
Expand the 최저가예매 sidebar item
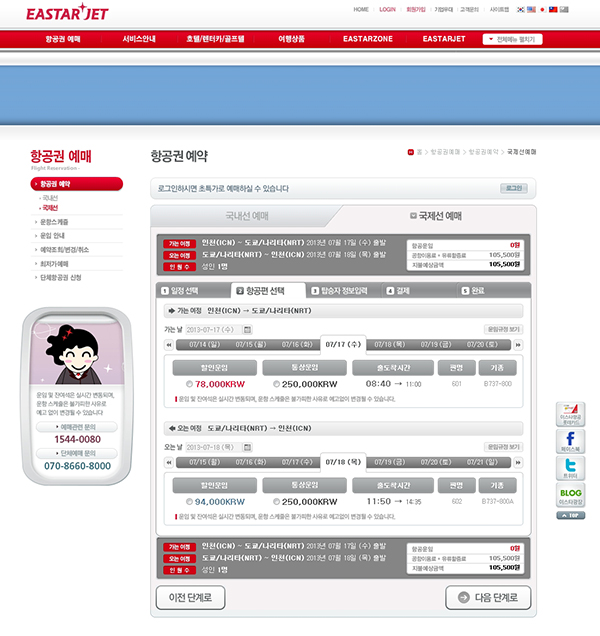point(54,264)
